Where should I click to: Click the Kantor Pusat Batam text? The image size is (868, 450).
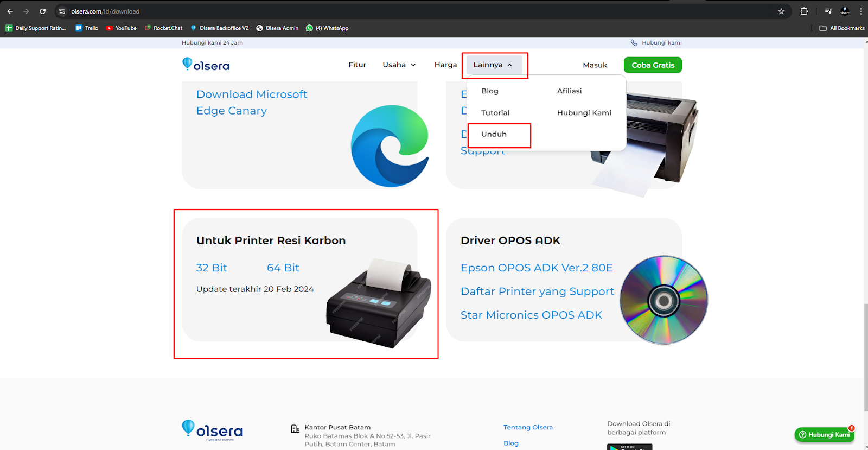tap(337, 428)
